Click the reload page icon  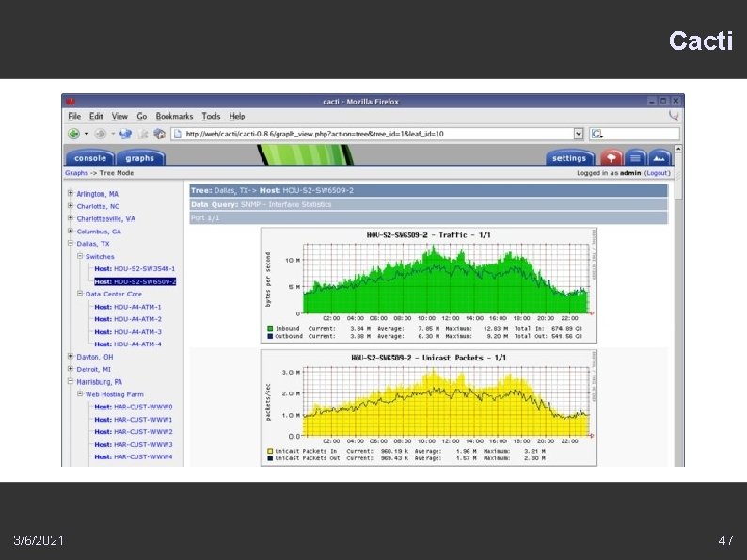coord(126,134)
